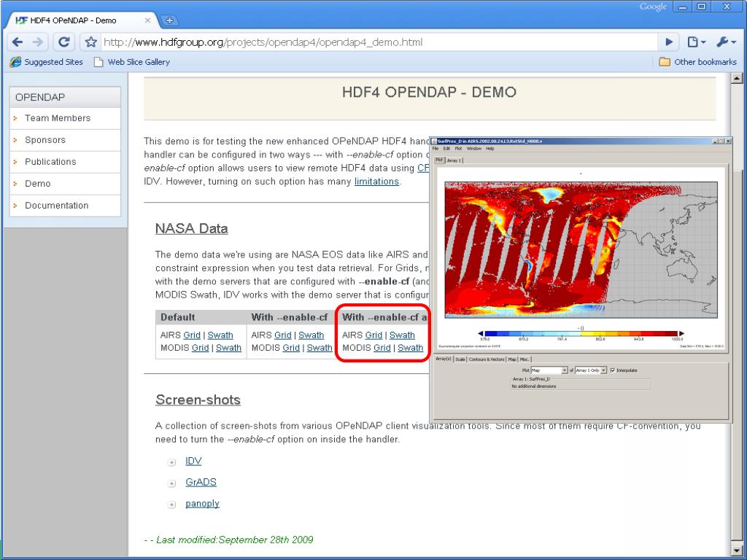The image size is (747, 560).
Task: Switch to the Contours & Vectors tab
Action: pyautogui.click(x=487, y=359)
